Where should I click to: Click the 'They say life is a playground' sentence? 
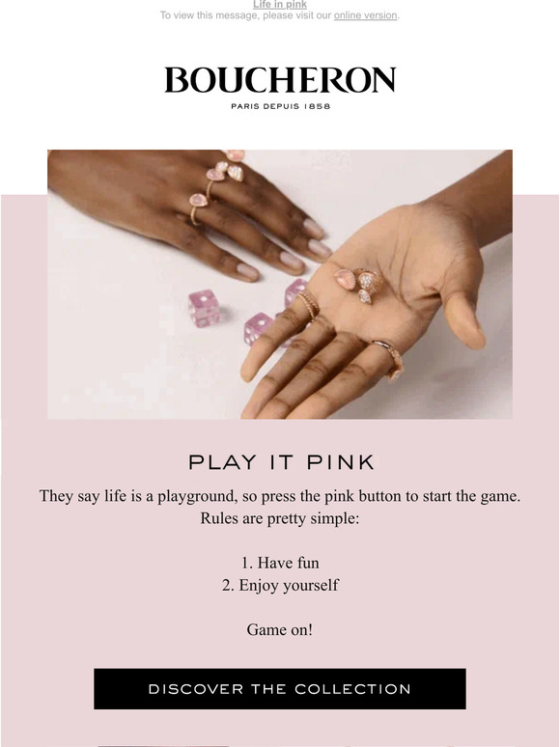point(280,496)
